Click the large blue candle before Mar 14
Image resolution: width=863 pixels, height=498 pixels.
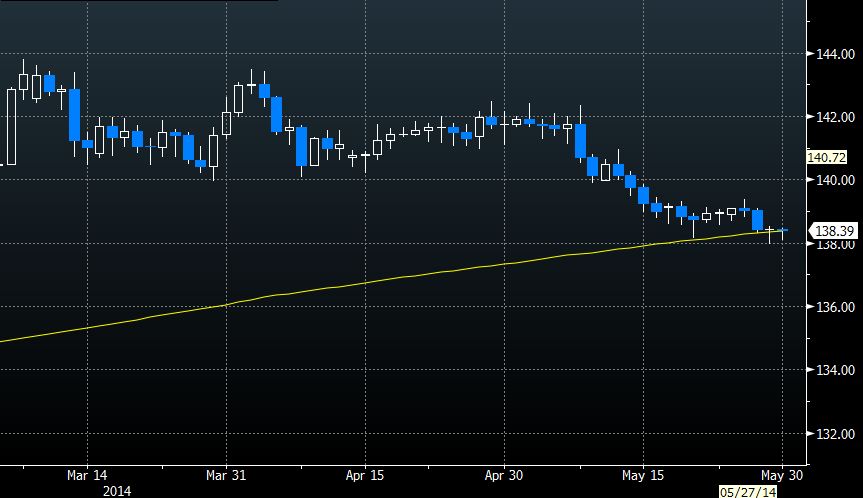click(74, 114)
